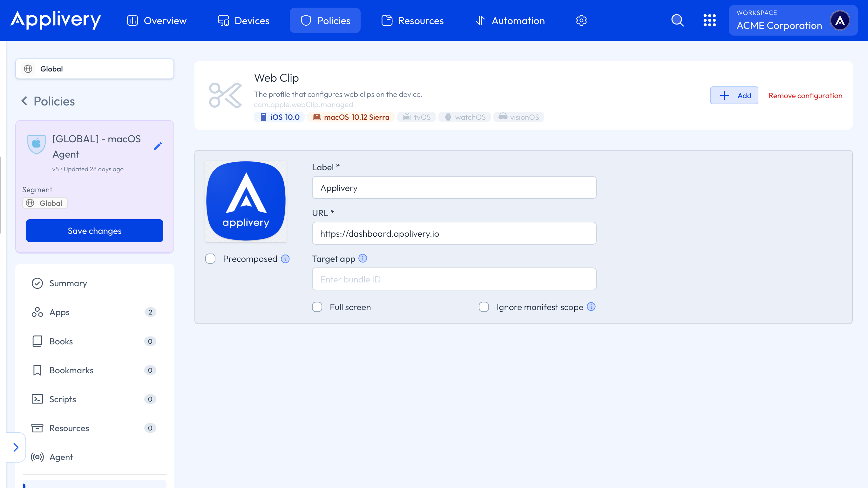Select Bookmarks in policy sidebar
The height and width of the screenshot is (488, 868).
pos(95,370)
